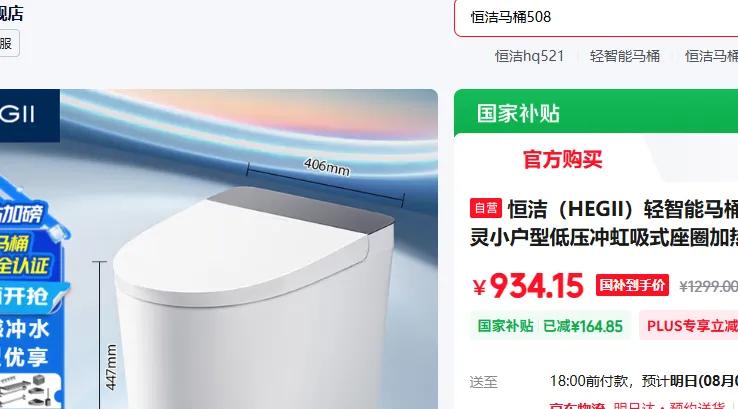The width and height of the screenshot is (738, 409).
Task: Click the search box containing 恒洁马桶508
Action: pos(596,17)
